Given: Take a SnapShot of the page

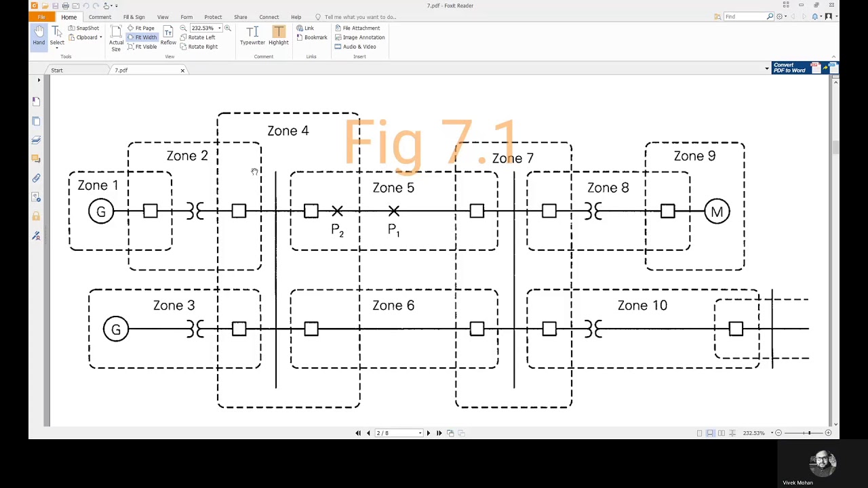Looking at the screenshot, I should tap(84, 28).
